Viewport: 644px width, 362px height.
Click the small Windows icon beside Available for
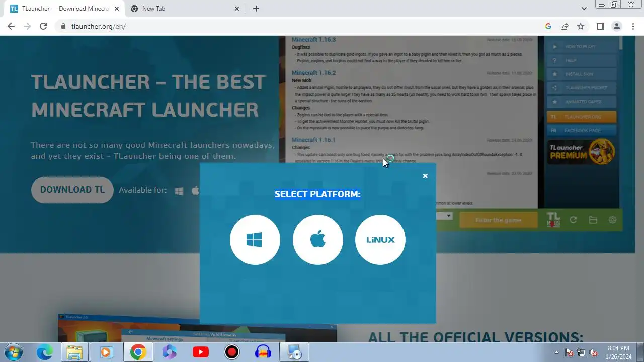pos(179,191)
